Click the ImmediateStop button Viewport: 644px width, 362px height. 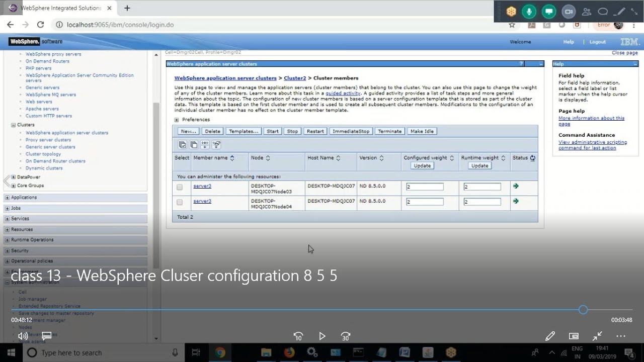351,131
